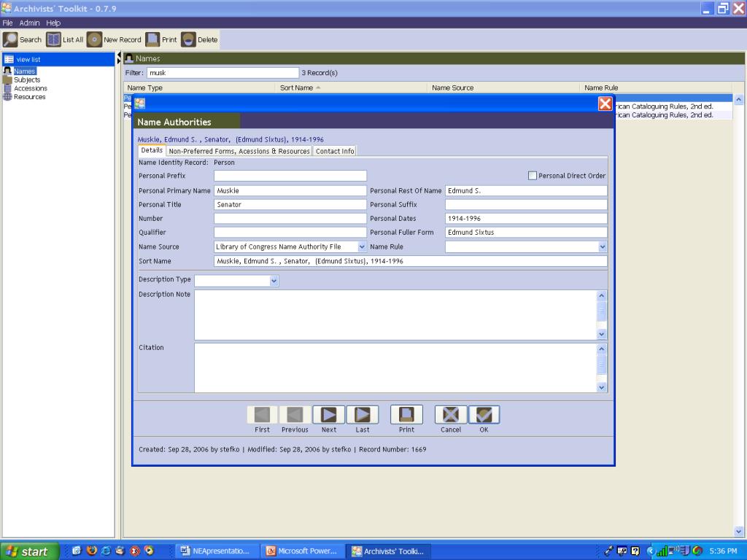Click the Firefox quick launch icon
The width and height of the screenshot is (747, 560).
[91, 551]
